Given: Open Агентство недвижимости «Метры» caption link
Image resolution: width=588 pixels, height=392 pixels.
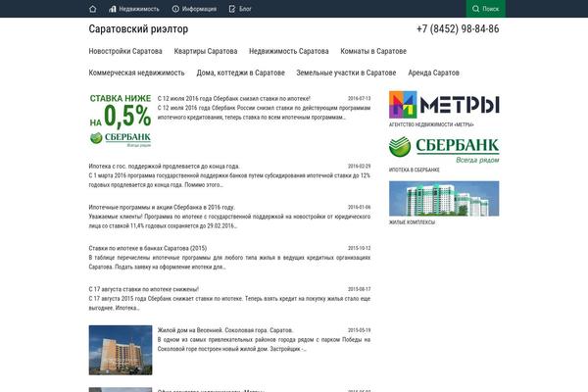Looking at the screenshot, I should click(431, 124).
